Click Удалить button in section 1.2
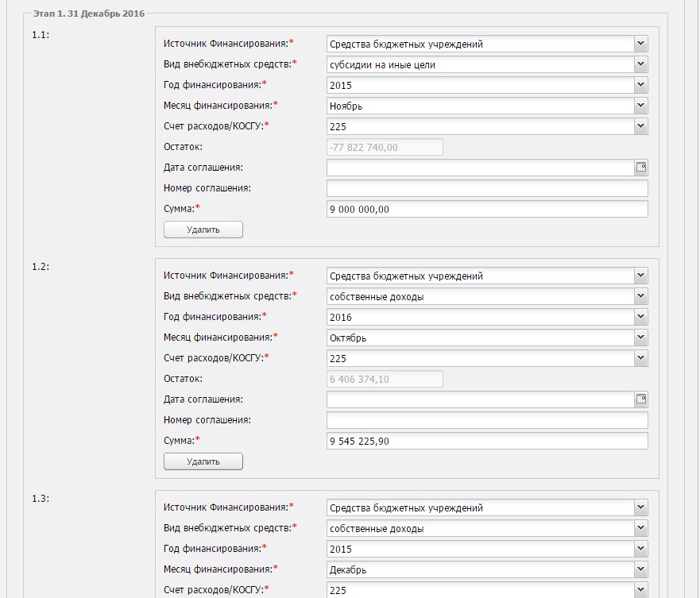 tap(203, 461)
